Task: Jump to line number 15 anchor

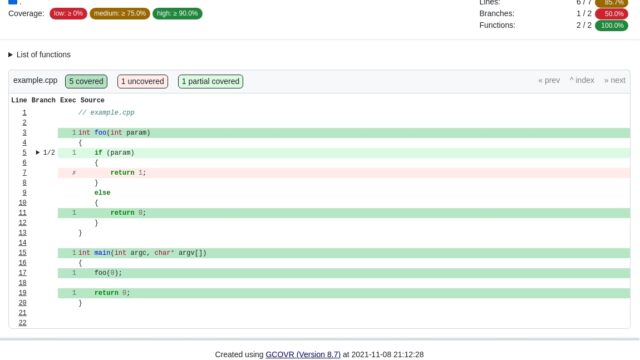Action: 22,253
